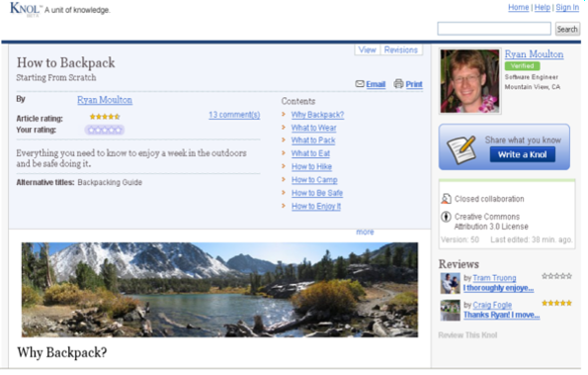
Task: Click the green Verified badge
Action: point(522,66)
